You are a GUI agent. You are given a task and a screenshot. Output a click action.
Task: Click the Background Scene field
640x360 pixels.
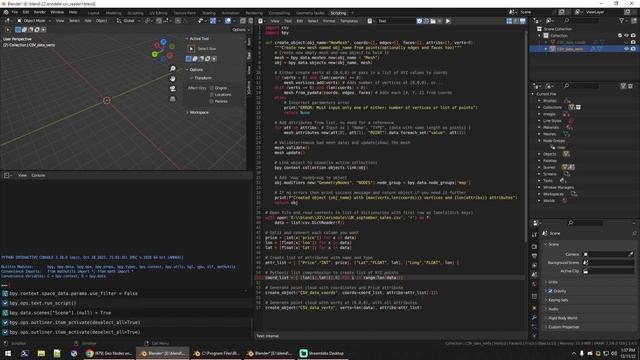pyautogui.click(x=608, y=262)
